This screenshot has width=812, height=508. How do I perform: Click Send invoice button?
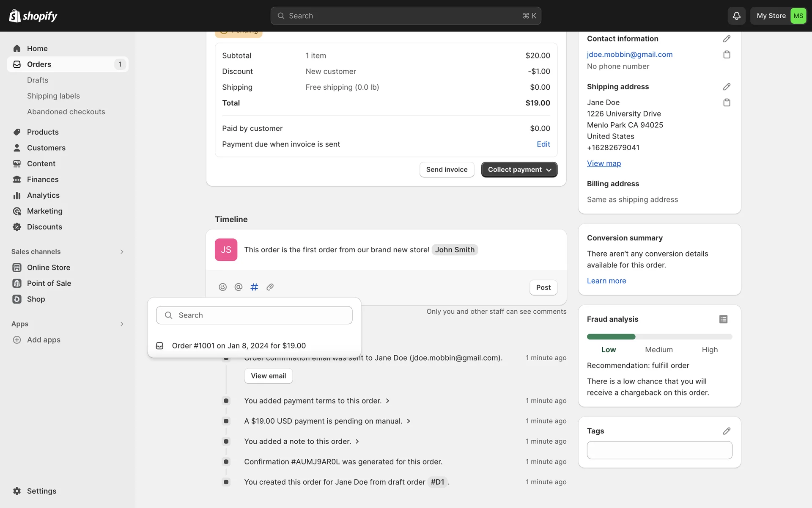(x=447, y=169)
